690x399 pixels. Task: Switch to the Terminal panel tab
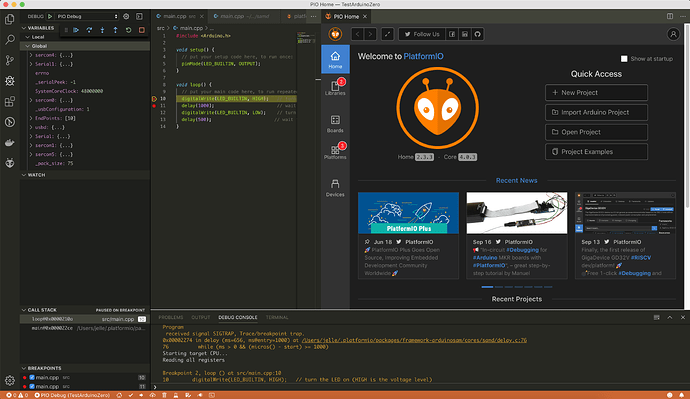point(277,317)
